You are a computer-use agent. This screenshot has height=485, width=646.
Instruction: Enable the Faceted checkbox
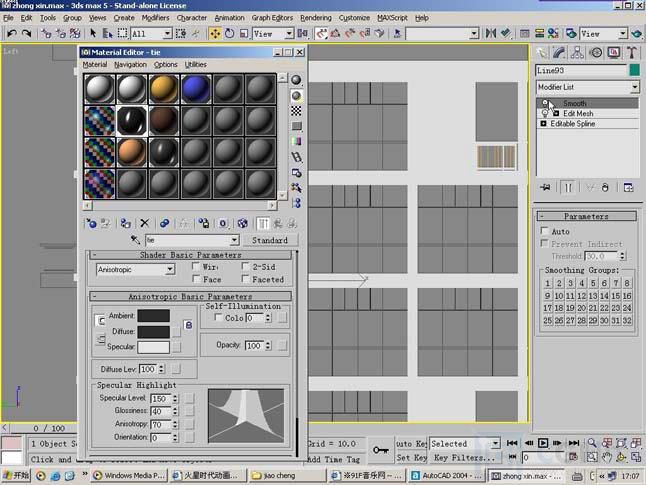[x=246, y=279]
